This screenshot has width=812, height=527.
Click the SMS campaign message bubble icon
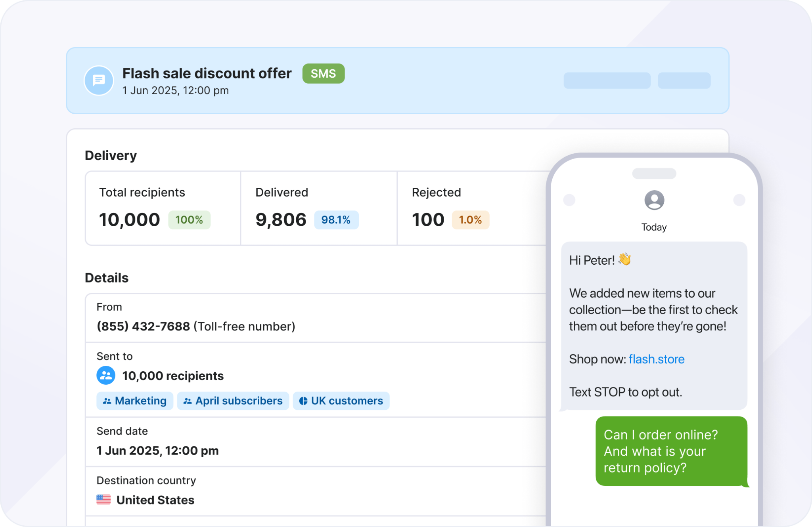[99, 80]
